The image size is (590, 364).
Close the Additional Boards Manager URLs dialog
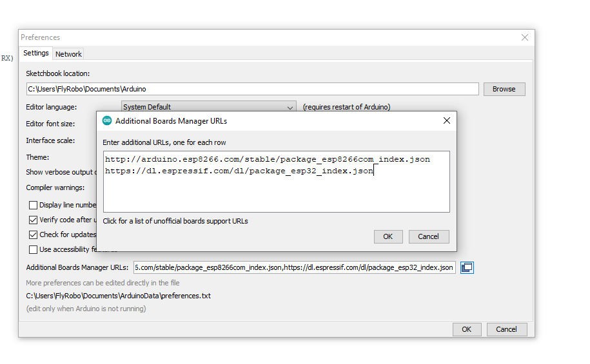tap(447, 120)
